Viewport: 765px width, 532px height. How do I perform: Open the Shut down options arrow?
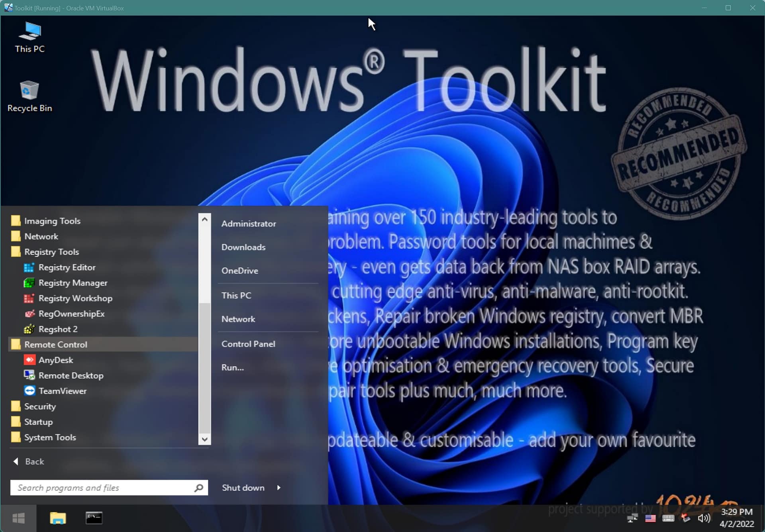[x=279, y=487]
